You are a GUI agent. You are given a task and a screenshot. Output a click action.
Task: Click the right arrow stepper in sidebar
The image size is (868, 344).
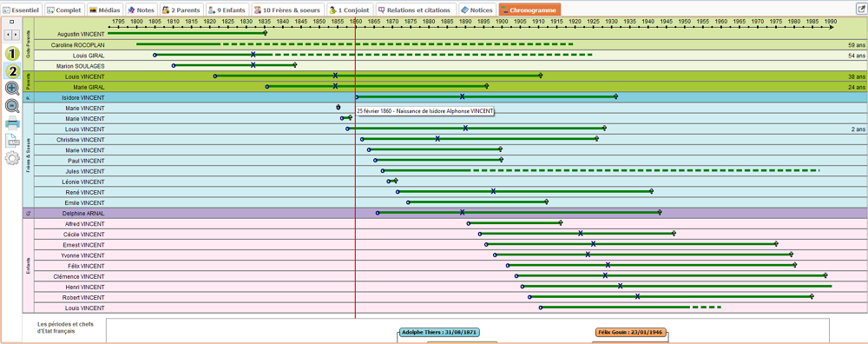point(16,35)
